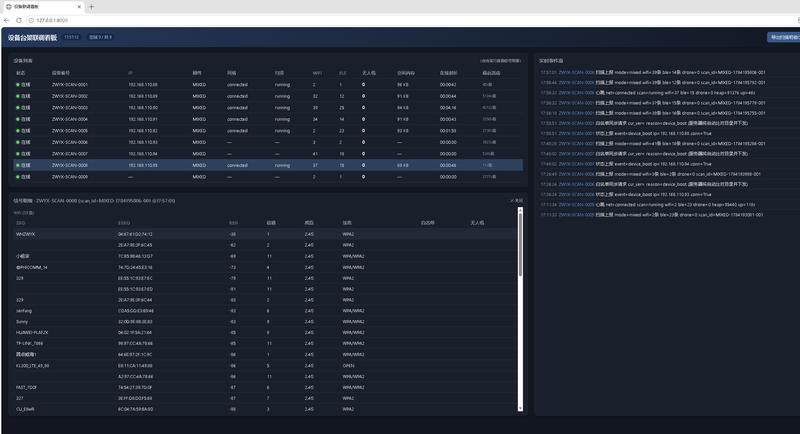Viewport: 800px width, 434px height.
Task: Select device row ZWYX-SCAN-0005
Action: 268,131
